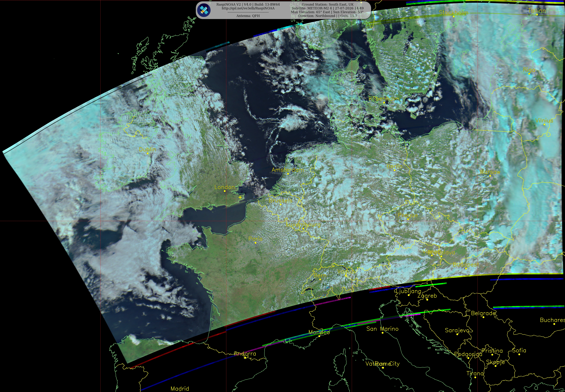Click the Tirana city label
This screenshot has height=392, width=565.
point(475,374)
